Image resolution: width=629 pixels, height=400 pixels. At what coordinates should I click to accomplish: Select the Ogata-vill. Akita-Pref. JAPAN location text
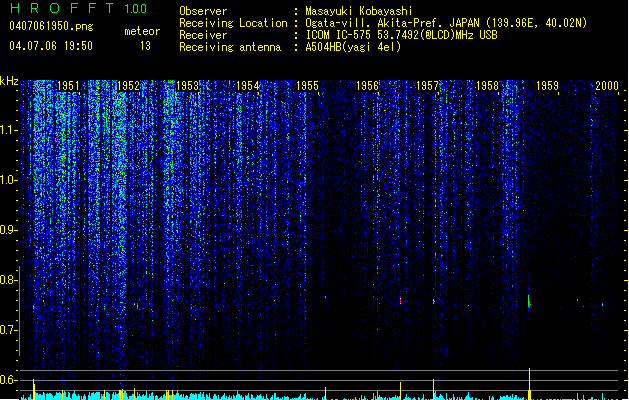[x=446, y=23]
